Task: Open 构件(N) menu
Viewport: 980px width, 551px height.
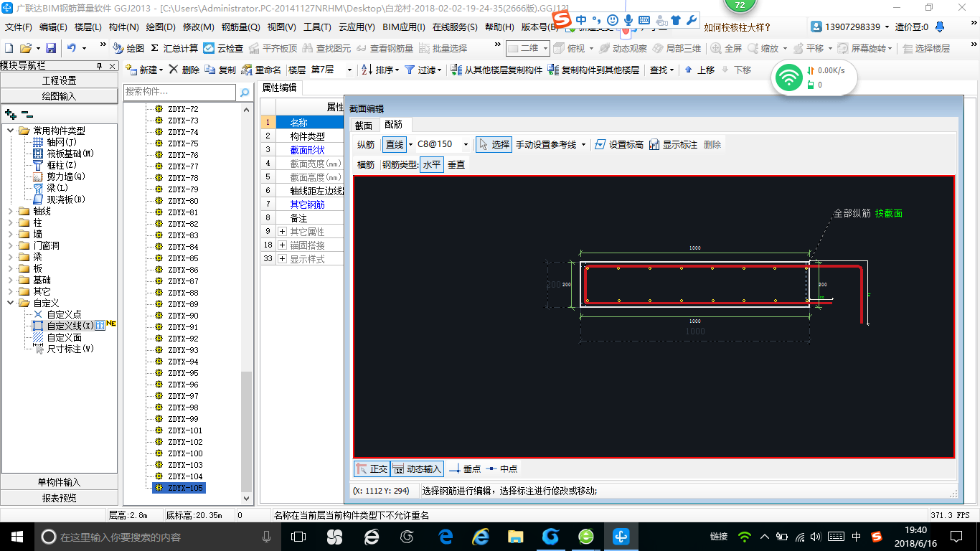Action: [x=123, y=27]
